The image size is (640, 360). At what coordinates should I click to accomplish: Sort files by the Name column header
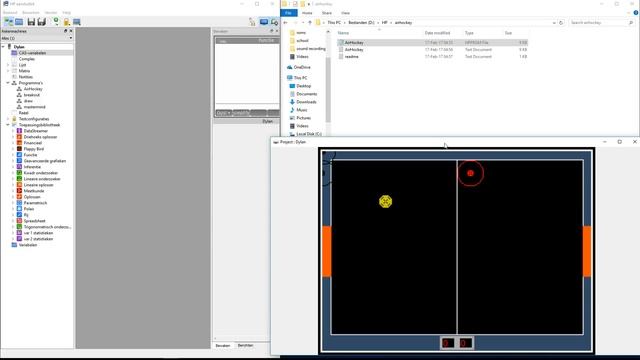343,33
